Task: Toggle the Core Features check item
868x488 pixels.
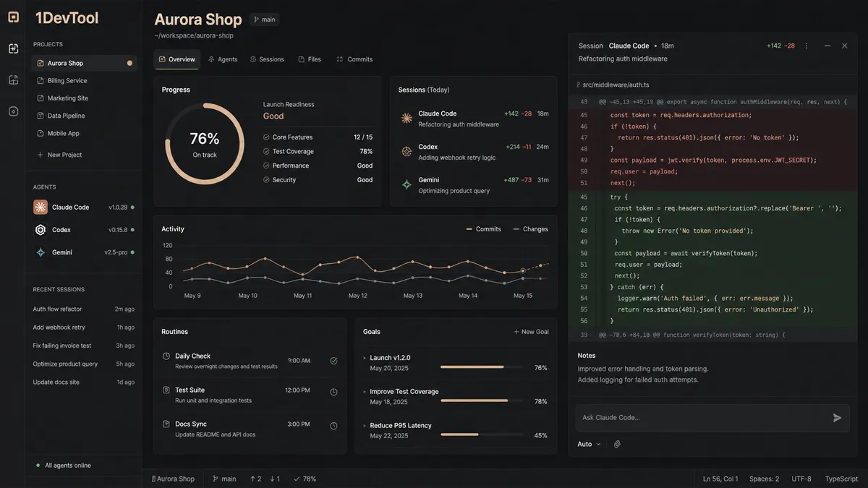Action: click(266, 137)
